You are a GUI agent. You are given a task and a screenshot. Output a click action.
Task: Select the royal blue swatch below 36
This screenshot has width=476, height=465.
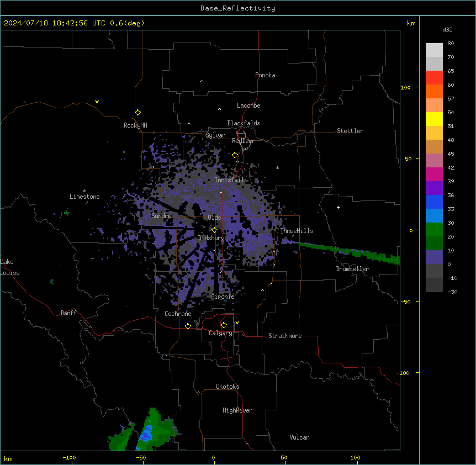pyautogui.click(x=434, y=202)
